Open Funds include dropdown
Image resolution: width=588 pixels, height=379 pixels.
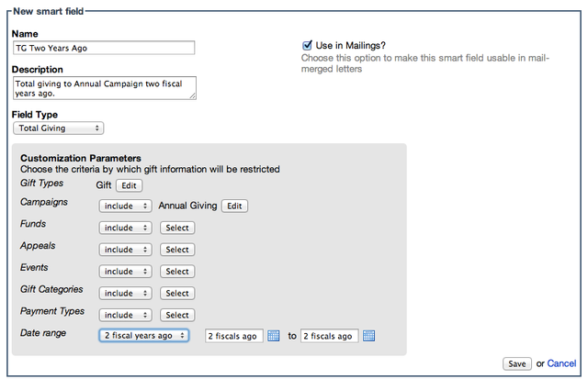(x=125, y=228)
